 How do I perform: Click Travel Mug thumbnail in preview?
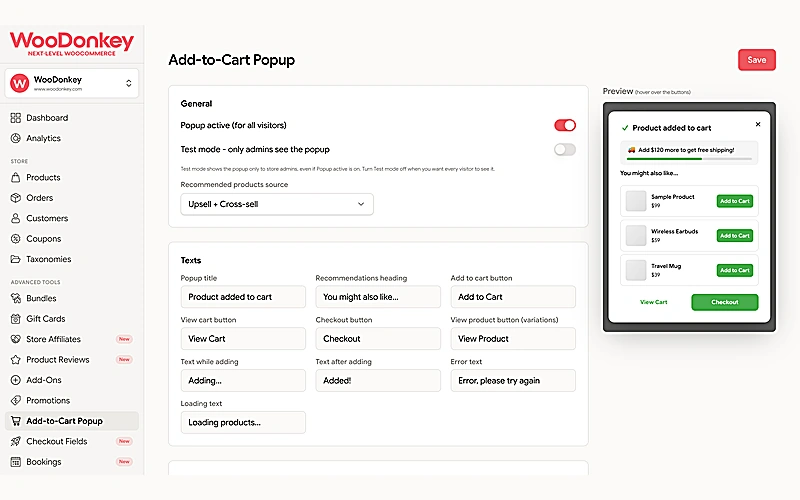[x=636, y=270]
